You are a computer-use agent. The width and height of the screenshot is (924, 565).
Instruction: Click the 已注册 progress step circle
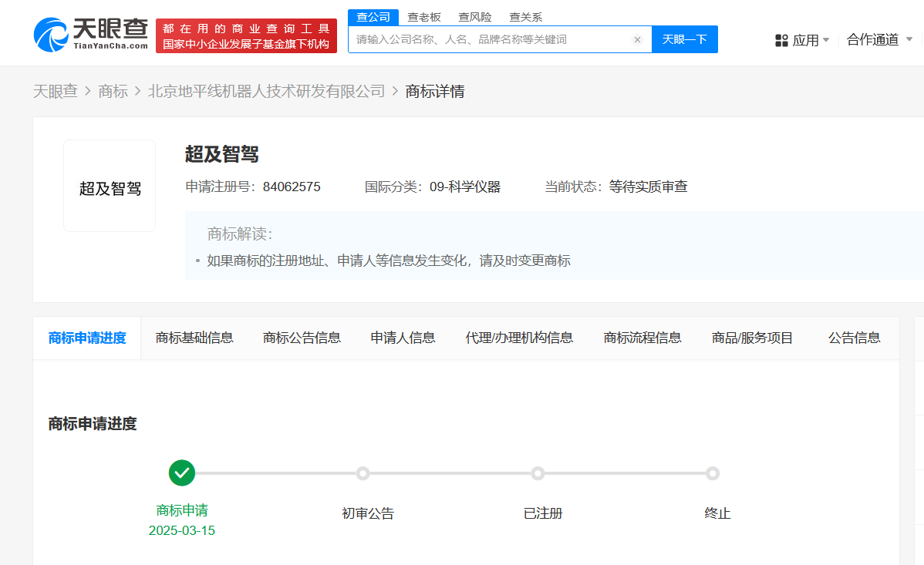(x=538, y=473)
